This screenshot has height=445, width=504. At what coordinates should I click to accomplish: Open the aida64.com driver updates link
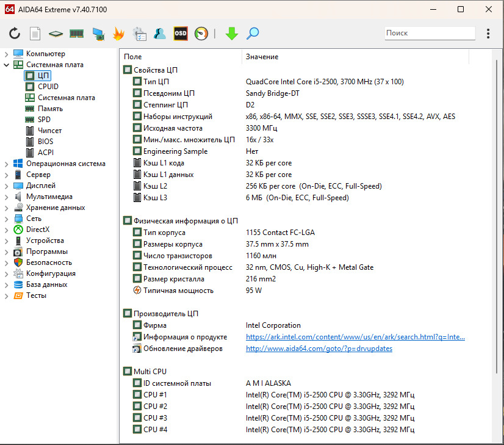(319, 349)
